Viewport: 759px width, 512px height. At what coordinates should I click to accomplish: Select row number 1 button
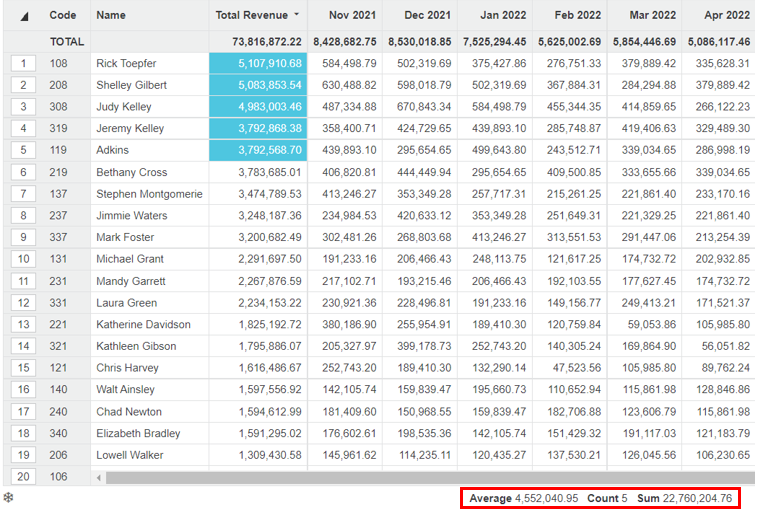[23, 63]
